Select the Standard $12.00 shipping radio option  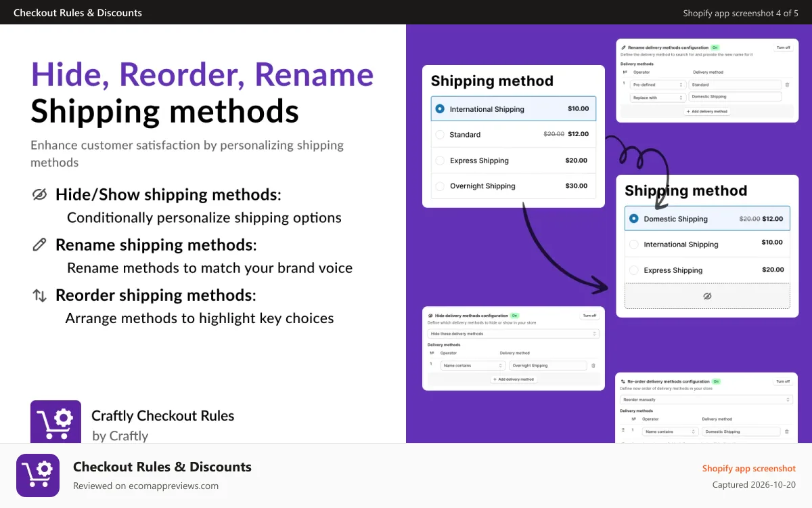(x=440, y=134)
